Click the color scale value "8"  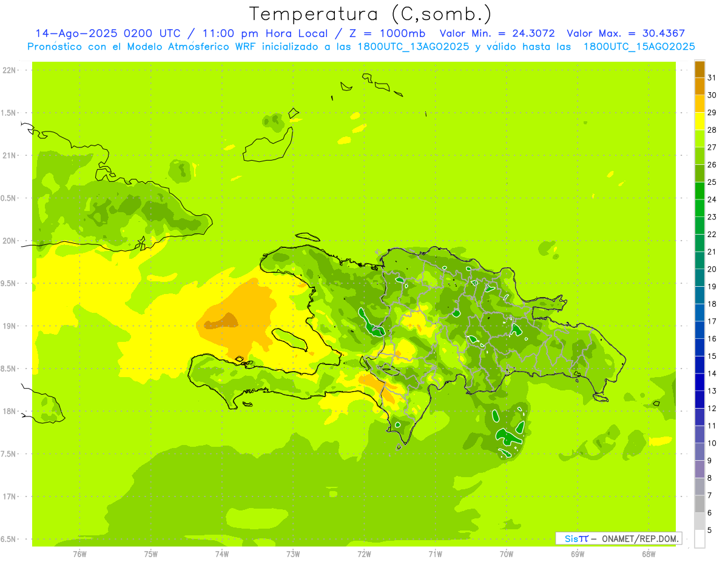point(710,478)
